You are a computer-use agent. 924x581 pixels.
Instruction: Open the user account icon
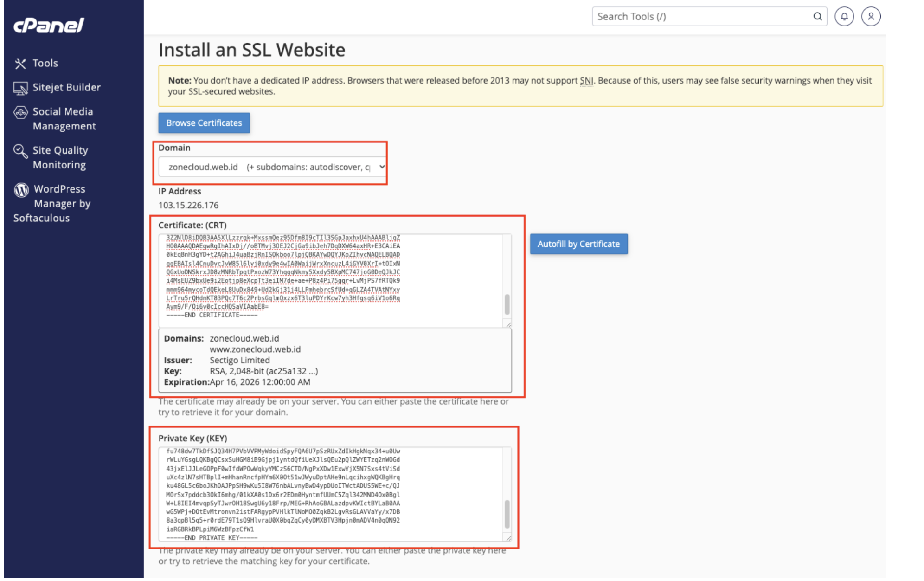point(871,17)
